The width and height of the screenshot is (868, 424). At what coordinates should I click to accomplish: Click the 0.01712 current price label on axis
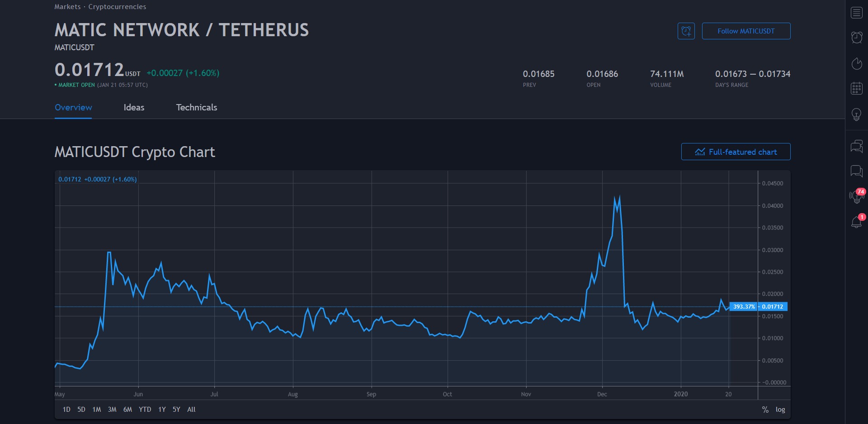pos(773,306)
